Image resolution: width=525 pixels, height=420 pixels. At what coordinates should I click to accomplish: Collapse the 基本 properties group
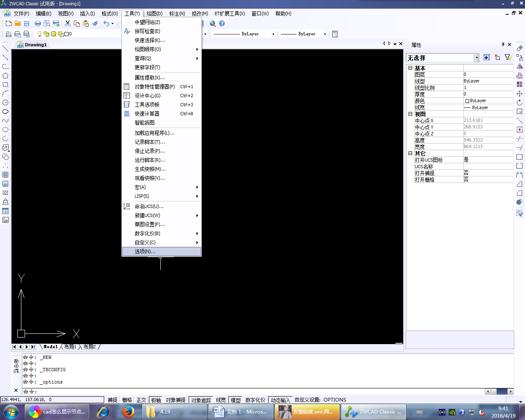coord(410,68)
